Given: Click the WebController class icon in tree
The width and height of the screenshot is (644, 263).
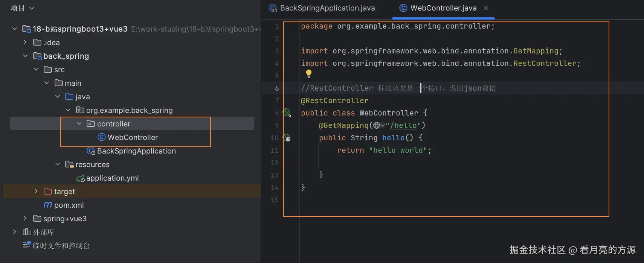Looking at the screenshot, I should 102,137.
